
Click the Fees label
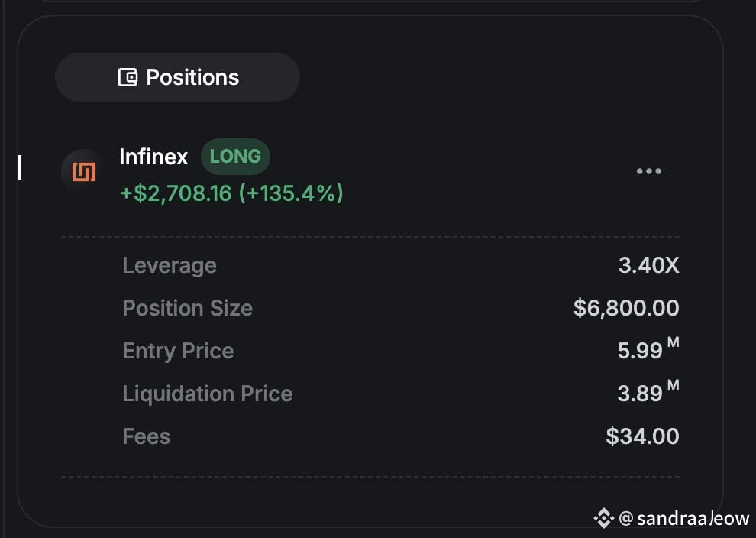point(146,436)
